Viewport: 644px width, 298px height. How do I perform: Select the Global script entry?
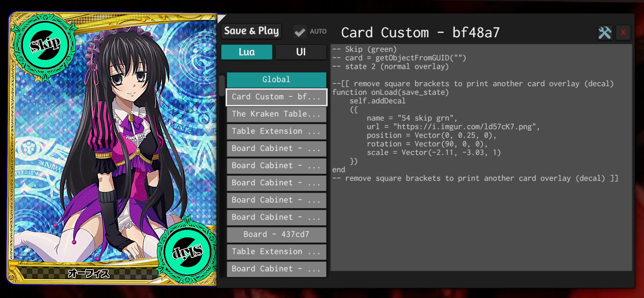(276, 80)
